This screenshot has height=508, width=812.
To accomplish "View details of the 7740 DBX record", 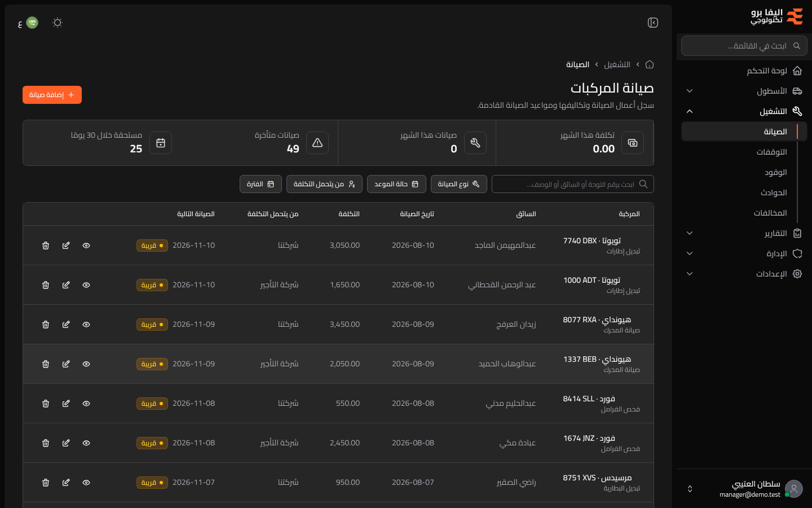I will [86, 246].
